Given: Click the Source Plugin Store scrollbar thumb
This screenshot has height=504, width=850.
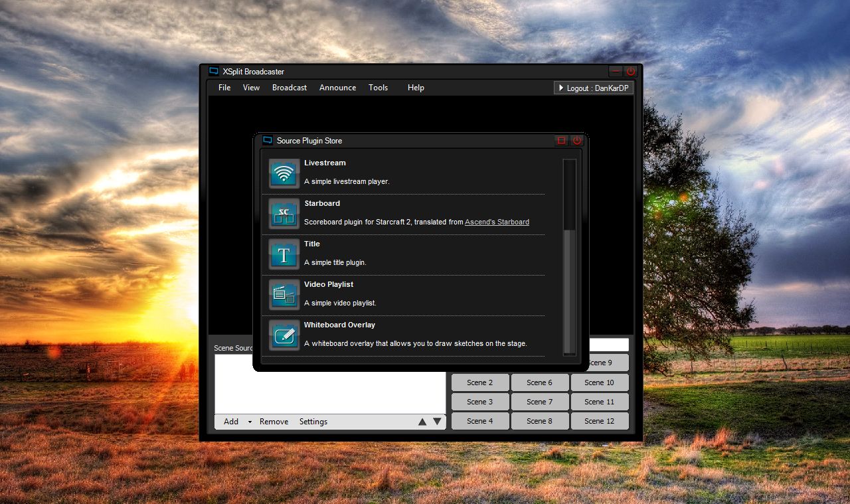Looking at the screenshot, I should pyautogui.click(x=569, y=292).
